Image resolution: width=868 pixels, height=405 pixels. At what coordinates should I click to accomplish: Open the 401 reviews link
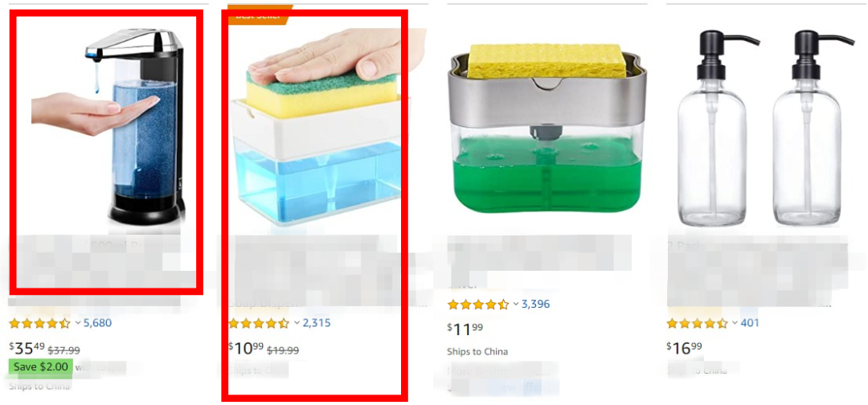(750, 322)
